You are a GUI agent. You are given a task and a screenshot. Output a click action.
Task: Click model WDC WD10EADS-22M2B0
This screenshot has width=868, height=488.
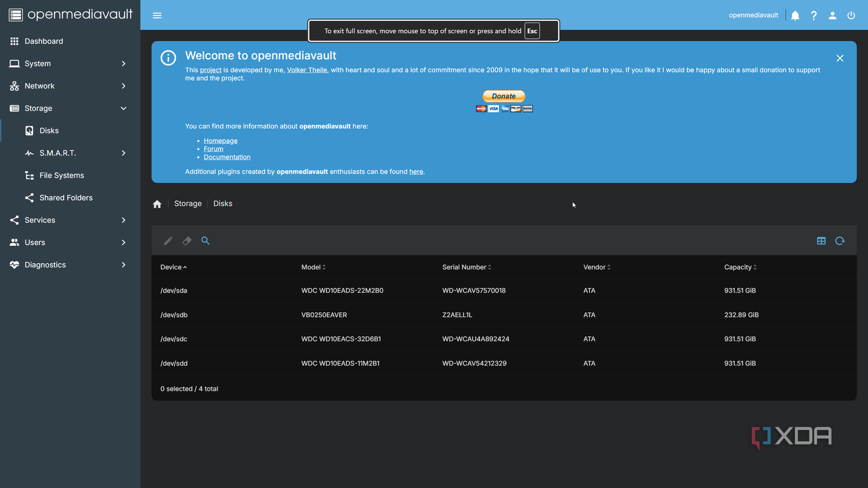click(343, 291)
